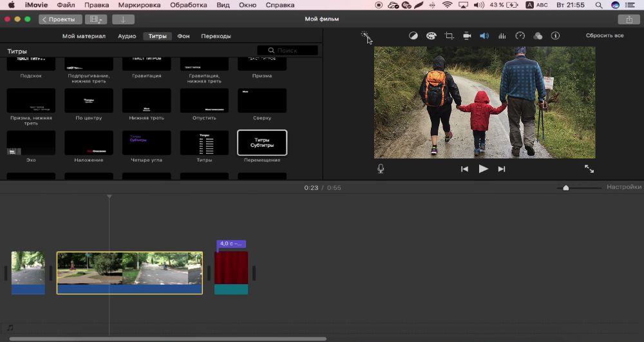Viewport: 644px width, 342px height.
Task: Open clip filter and audio effects icon
Action: click(x=538, y=36)
